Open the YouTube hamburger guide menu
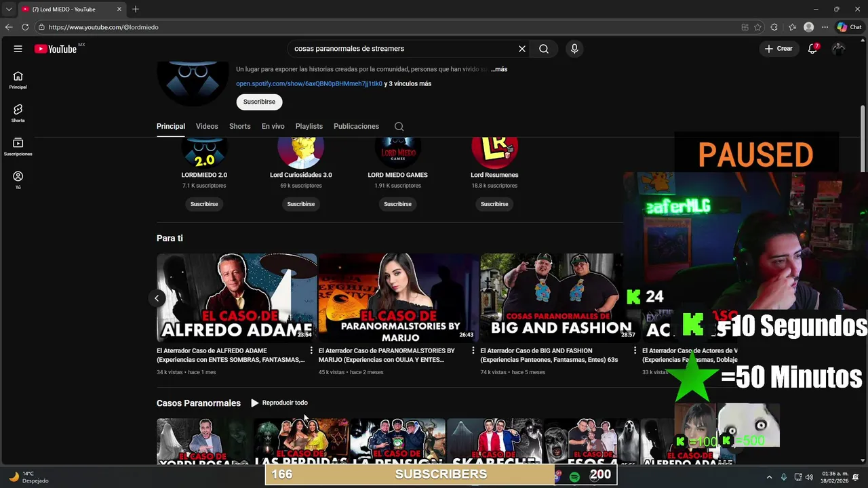Image resolution: width=868 pixels, height=488 pixels. [x=18, y=49]
